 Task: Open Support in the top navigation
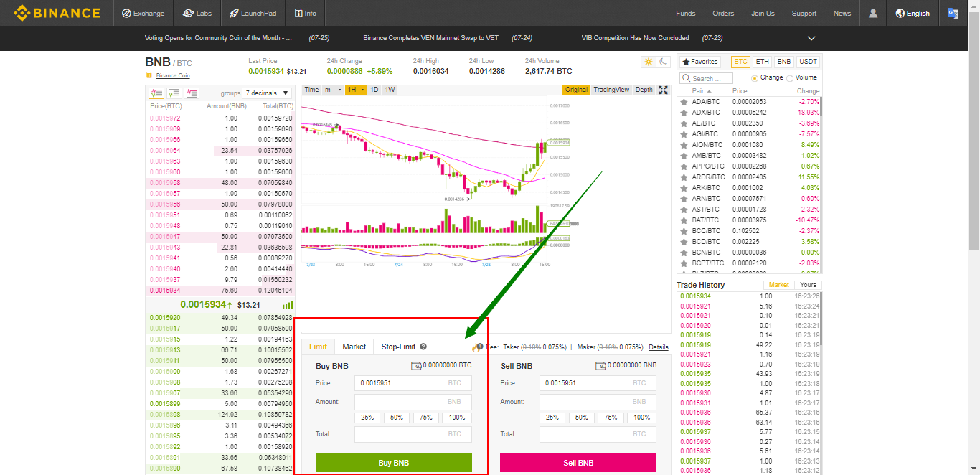[x=804, y=13]
